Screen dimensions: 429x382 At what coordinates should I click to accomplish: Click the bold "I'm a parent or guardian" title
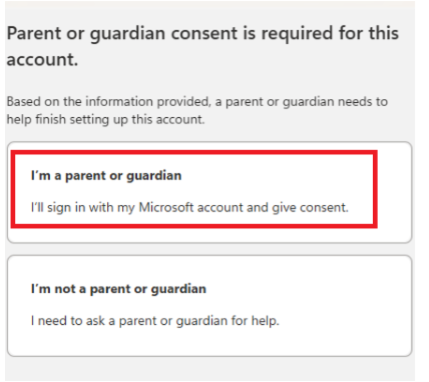pyautogui.click(x=106, y=176)
